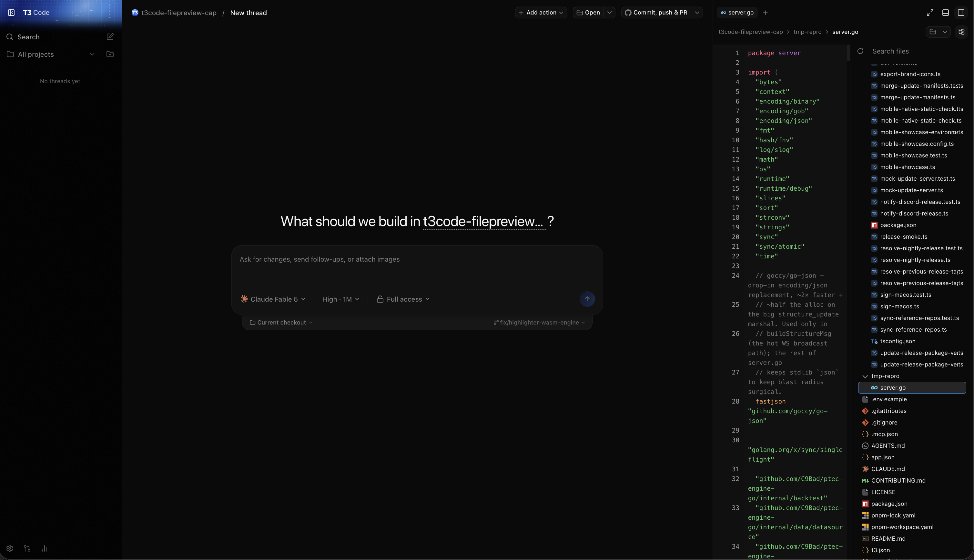The width and height of the screenshot is (974, 560).
Task: Select the server.go editor tab
Action: pyautogui.click(x=737, y=13)
